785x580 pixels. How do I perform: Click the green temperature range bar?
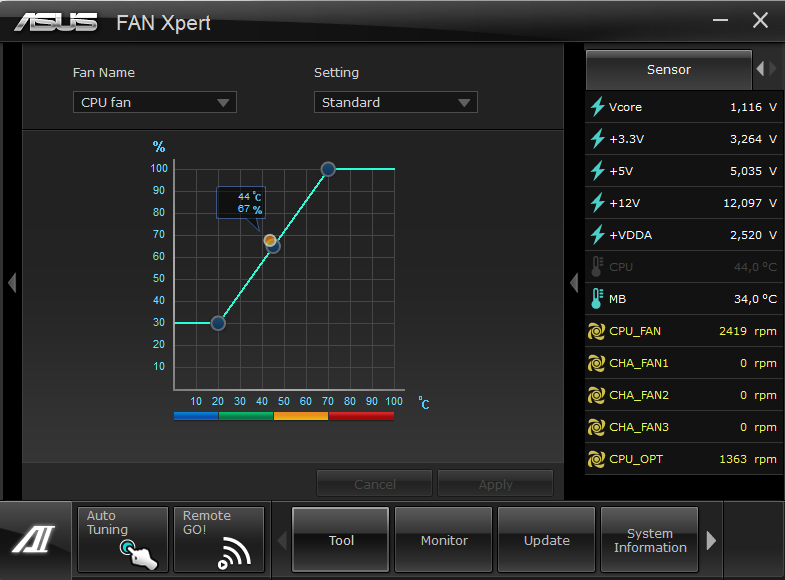246,416
